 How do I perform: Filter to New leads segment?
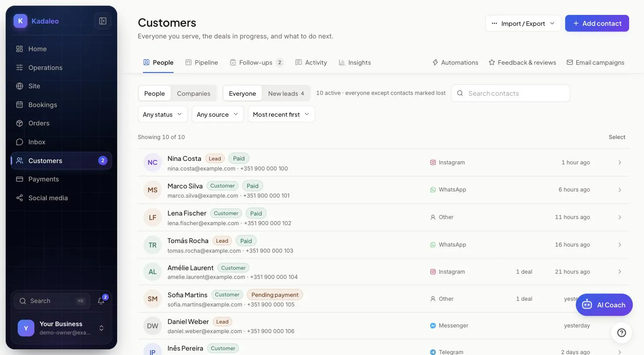click(x=286, y=94)
